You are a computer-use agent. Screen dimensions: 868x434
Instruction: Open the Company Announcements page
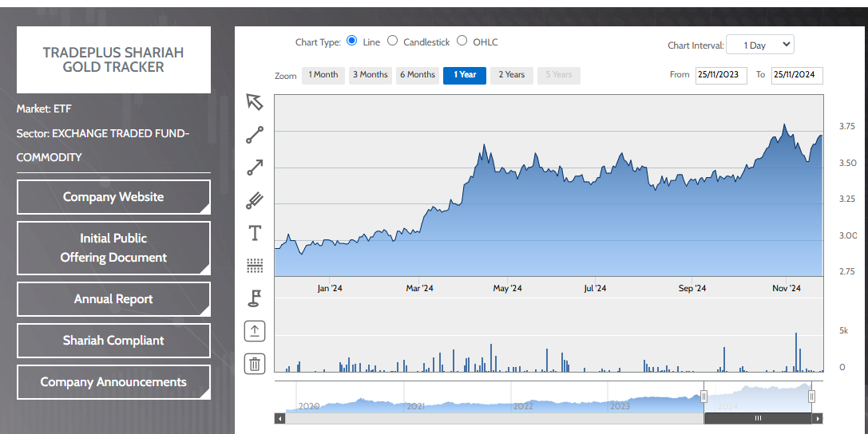[113, 382]
